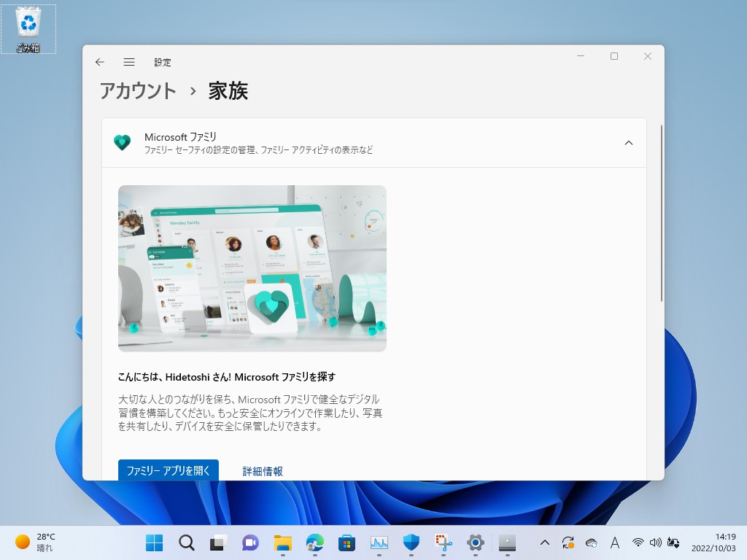747x560 pixels.
Task: Show hidden icons in the system tray
Action: [545, 542]
